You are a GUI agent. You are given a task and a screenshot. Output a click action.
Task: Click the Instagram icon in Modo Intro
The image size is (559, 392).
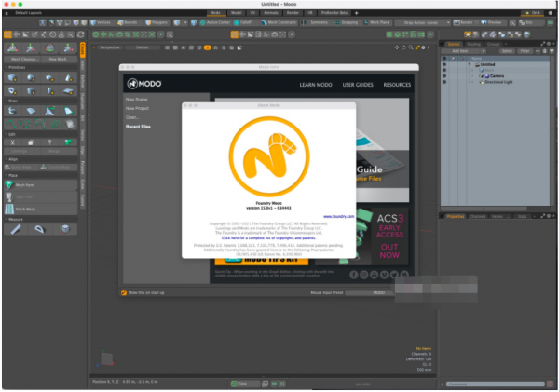[x=363, y=275]
